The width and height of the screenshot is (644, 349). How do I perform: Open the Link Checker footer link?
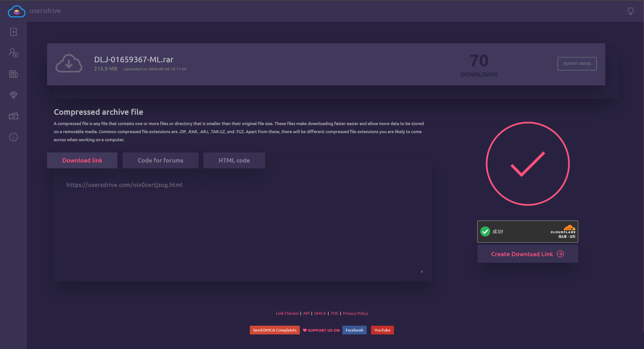[x=287, y=313]
